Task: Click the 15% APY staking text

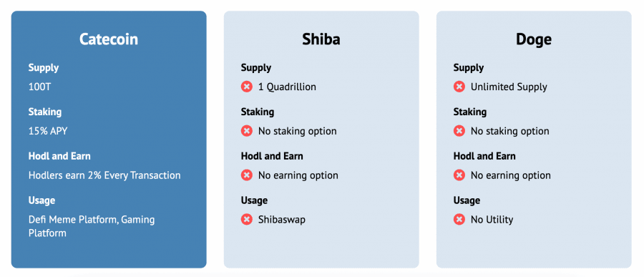Action: [48, 131]
